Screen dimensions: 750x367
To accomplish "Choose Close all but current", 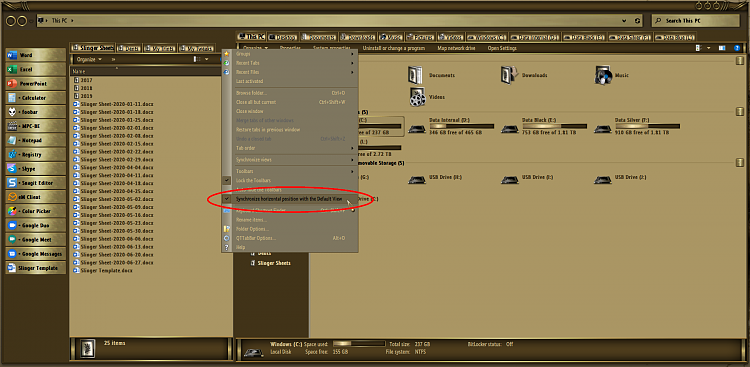I will point(290,102).
